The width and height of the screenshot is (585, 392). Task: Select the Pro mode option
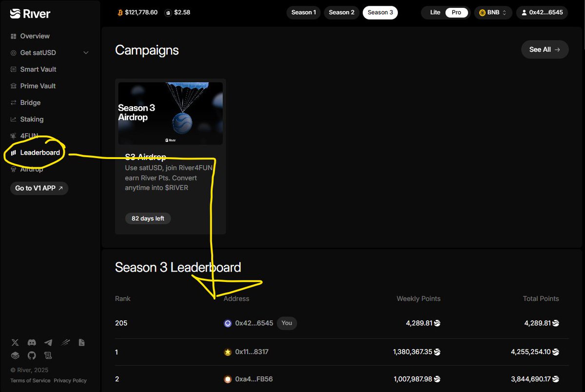(456, 13)
